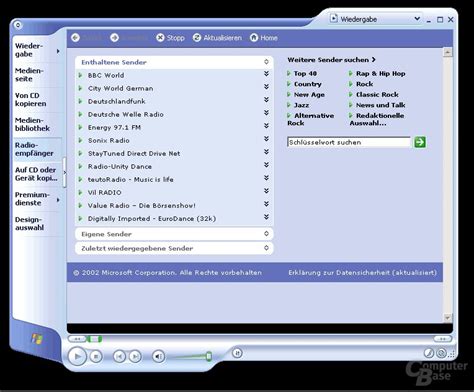Mute the sound with speaker icon
Image resolution: width=474 pixels, height=392 pixels.
click(159, 357)
